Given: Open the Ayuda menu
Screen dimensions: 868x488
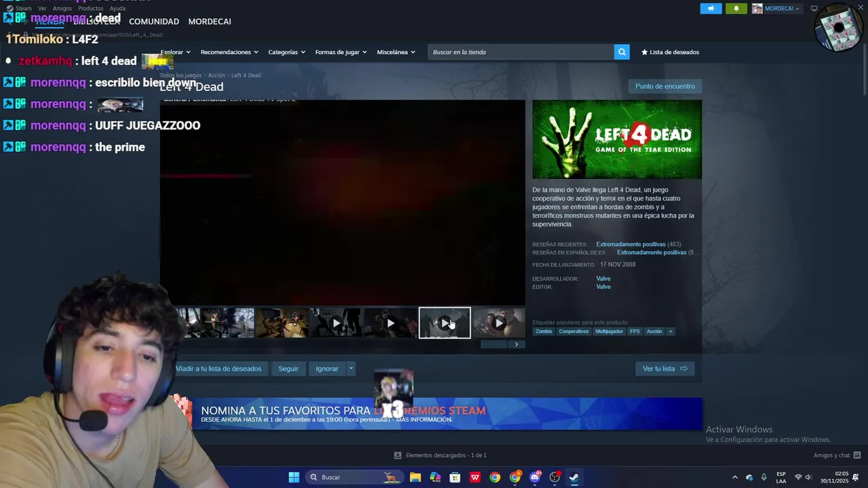Looking at the screenshot, I should (118, 9).
